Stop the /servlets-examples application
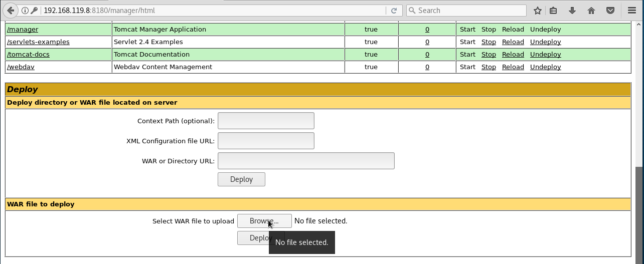644x264 pixels. click(489, 42)
